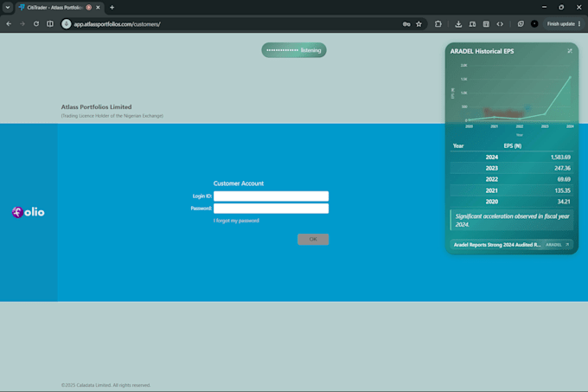The image size is (588, 392).
Task: Click the tab audio recording indicator
Action: pyautogui.click(x=89, y=8)
